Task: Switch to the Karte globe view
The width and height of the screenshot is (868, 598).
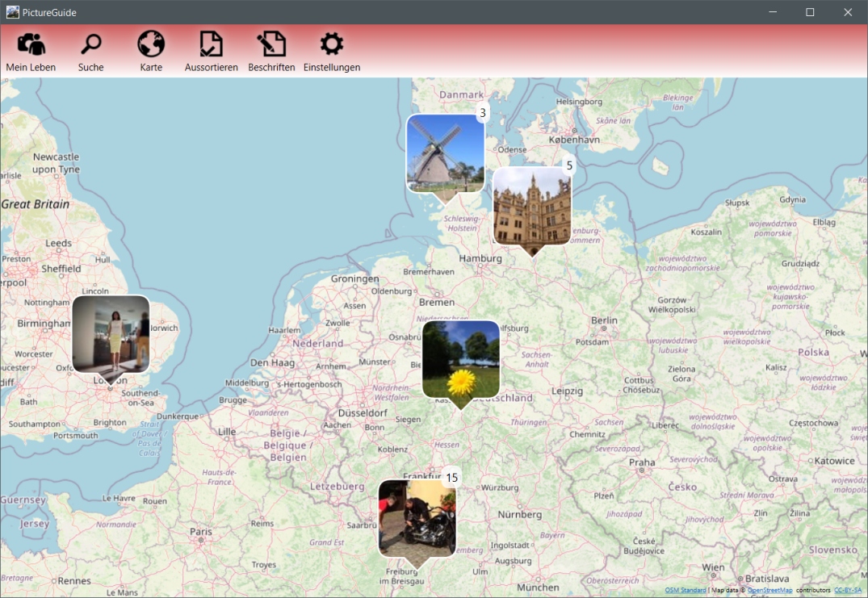Action: [x=151, y=52]
